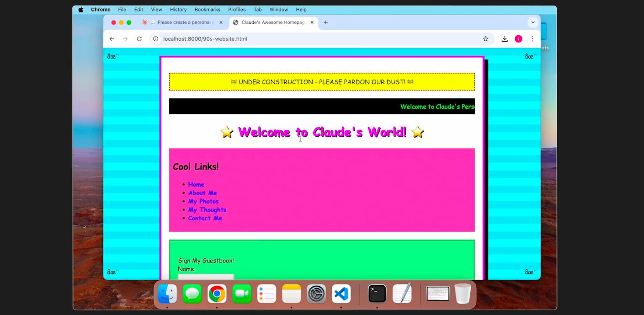Expand the tab search chevron

click(x=533, y=22)
